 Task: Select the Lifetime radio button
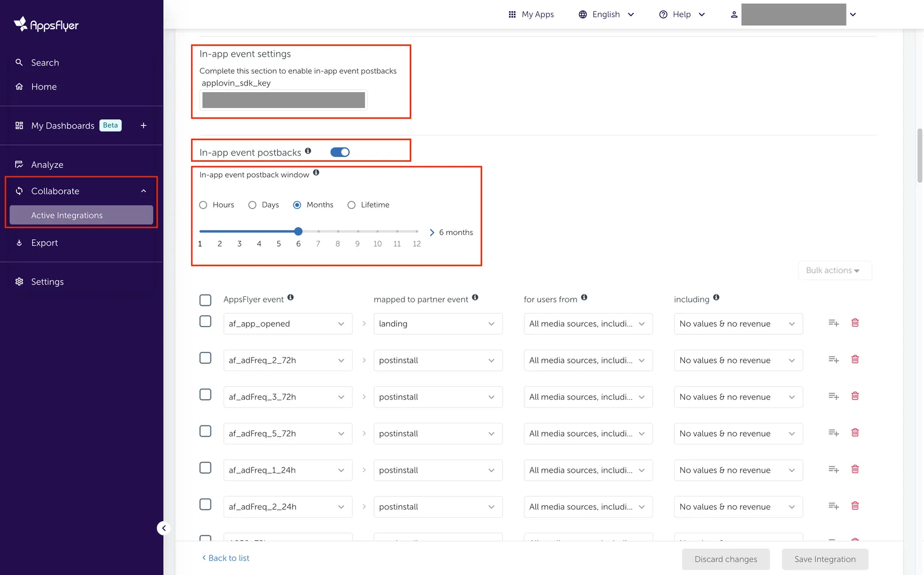(x=351, y=205)
